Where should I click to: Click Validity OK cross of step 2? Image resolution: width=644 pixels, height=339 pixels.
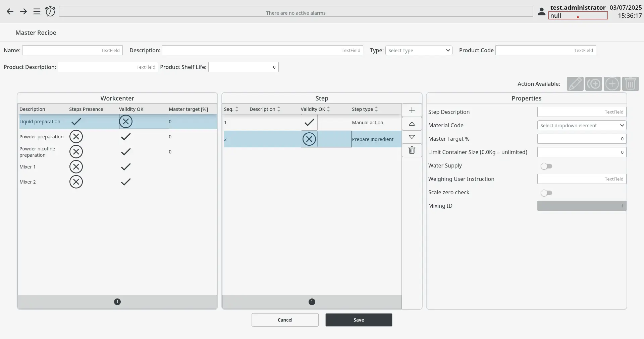[x=309, y=139]
